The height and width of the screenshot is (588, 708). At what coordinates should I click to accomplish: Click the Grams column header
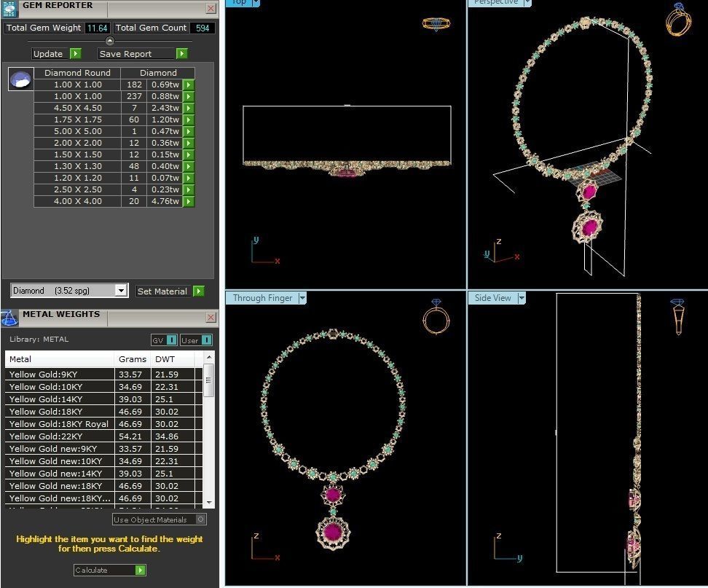coord(133,359)
